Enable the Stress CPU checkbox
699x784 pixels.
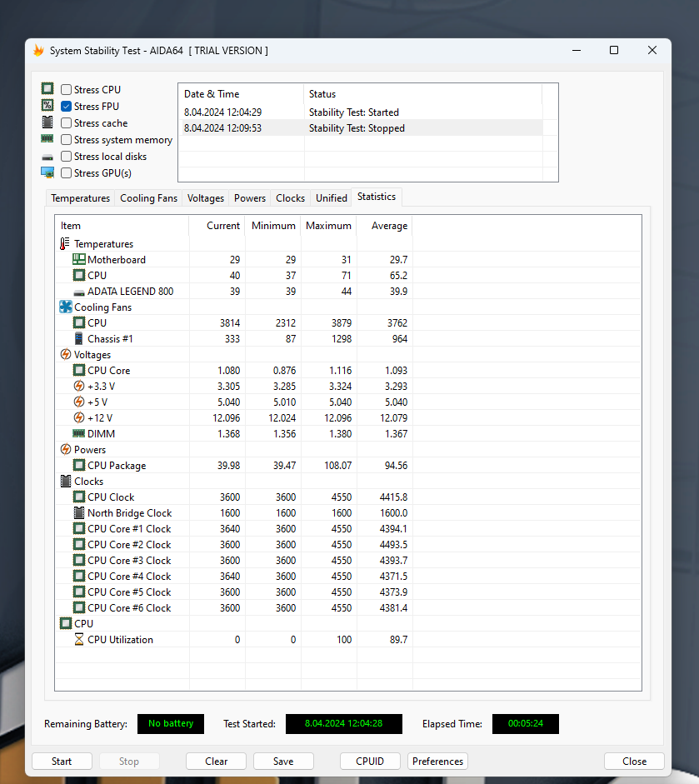(66, 89)
